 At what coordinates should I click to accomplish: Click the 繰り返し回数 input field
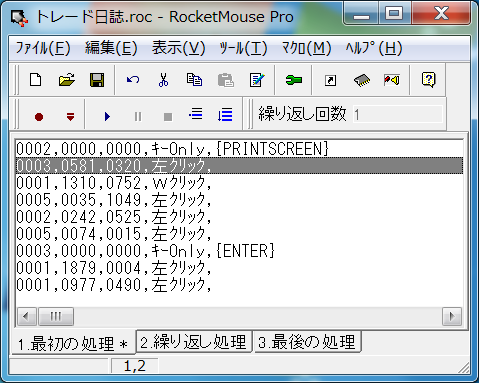(398, 115)
